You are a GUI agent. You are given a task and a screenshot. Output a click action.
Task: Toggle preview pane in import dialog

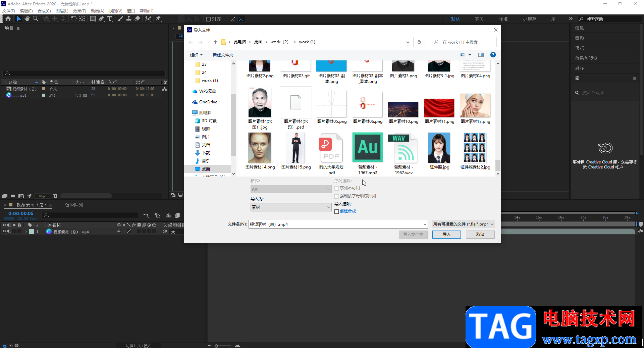coord(481,55)
